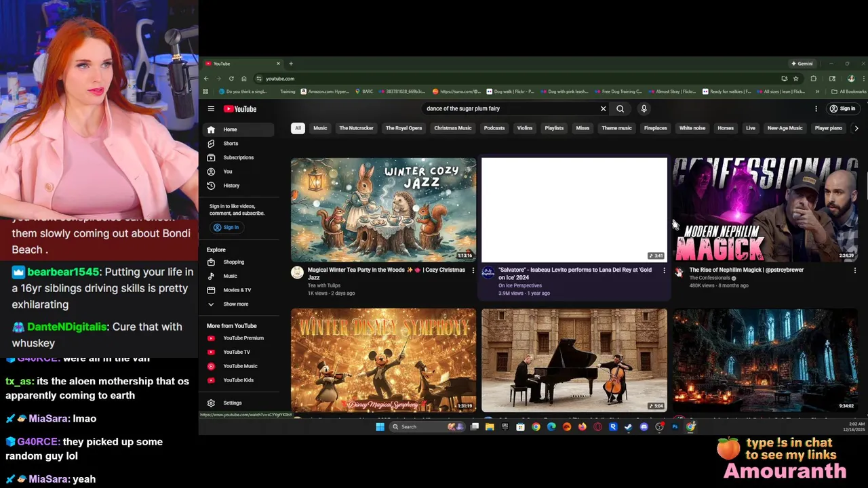
Task: Select the New-Age Music filter chip
Action: pyautogui.click(x=785, y=128)
